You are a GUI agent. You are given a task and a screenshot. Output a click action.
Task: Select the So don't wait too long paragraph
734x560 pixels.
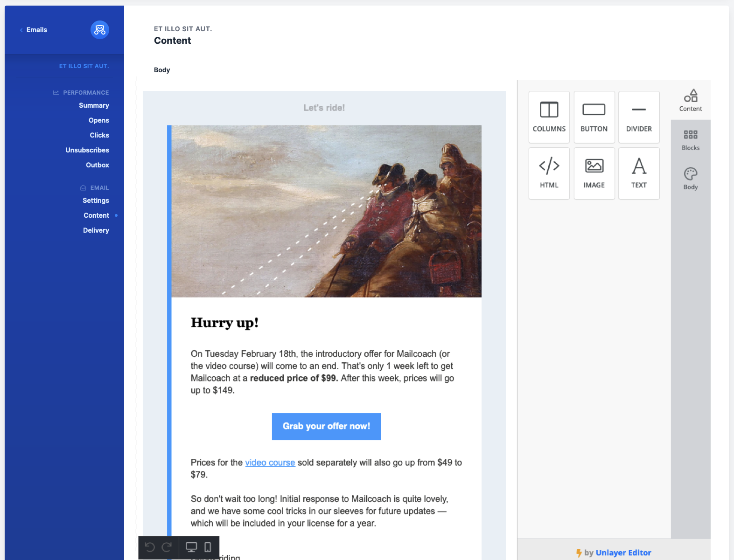[x=320, y=511]
